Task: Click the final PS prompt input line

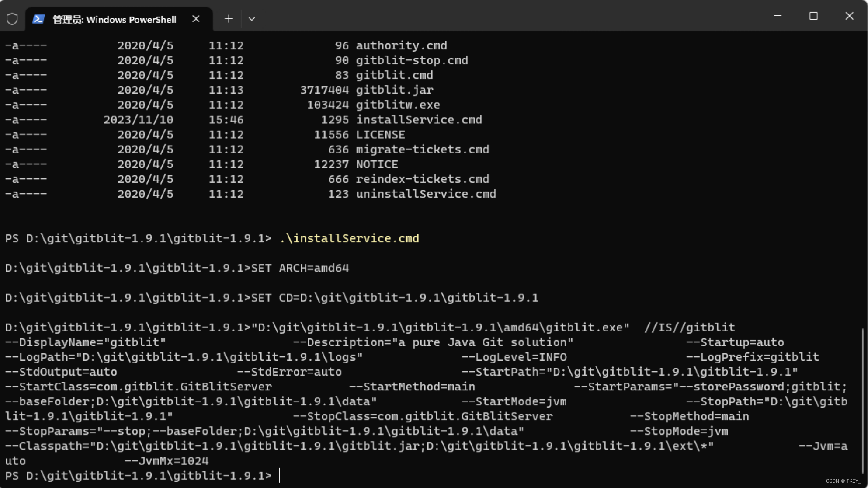Action: [142, 476]
